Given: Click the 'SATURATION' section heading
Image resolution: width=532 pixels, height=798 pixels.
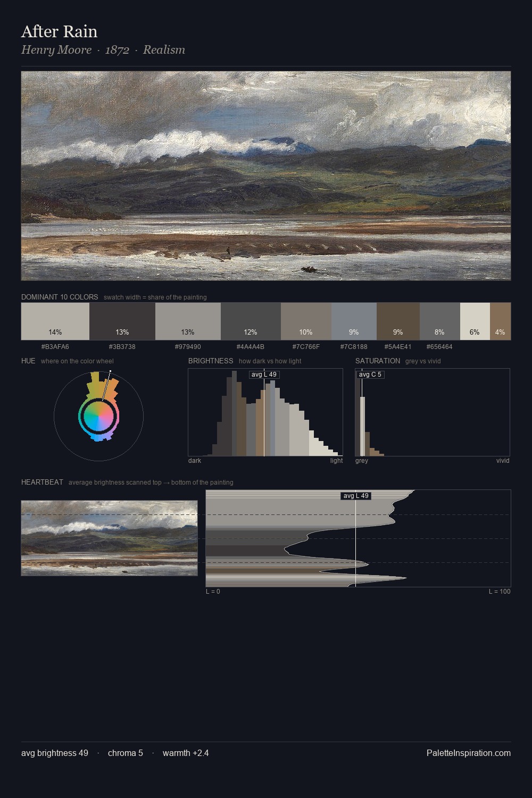Looking at the screenshot, I should (x=378, y=361).
